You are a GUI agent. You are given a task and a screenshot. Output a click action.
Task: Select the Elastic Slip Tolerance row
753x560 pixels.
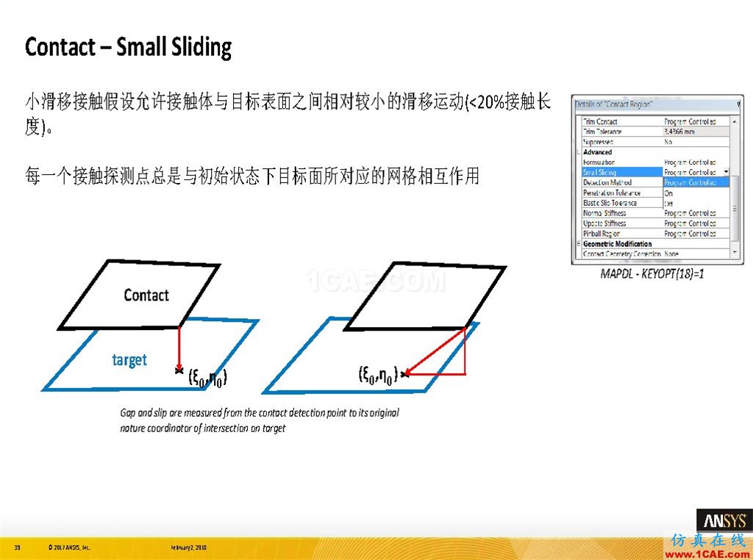(x=622, y=203)
